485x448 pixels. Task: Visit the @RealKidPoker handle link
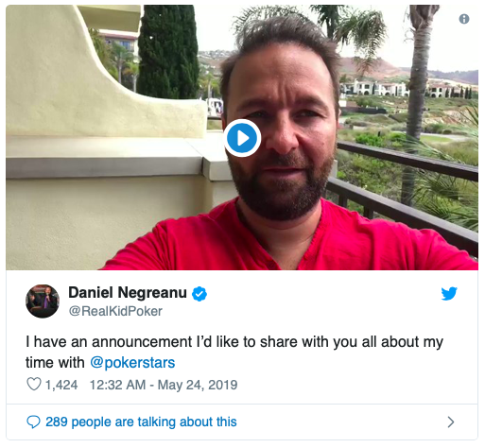(115, 311)
